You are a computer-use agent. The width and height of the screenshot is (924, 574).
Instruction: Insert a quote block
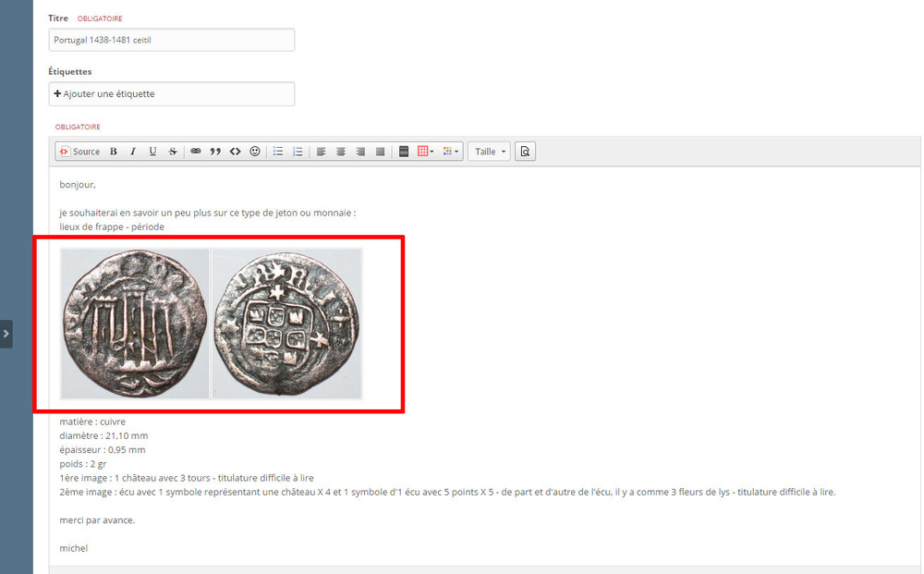tap(215, 152)
